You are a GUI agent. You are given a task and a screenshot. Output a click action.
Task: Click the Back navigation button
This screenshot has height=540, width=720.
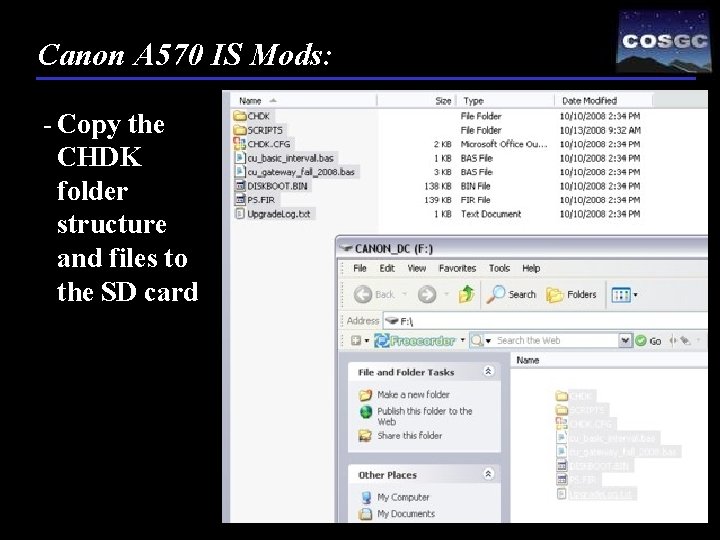(x=374, y=294)
